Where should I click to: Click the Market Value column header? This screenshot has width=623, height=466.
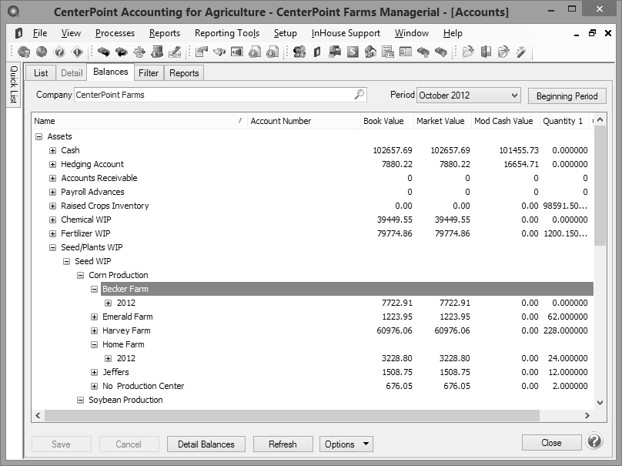[440, 121]
